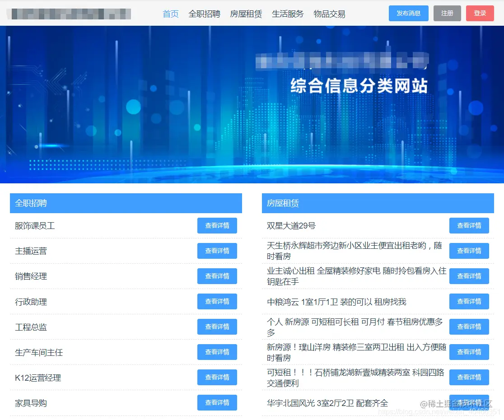Click the K12运营经理 listing
This screenshot has height=420, width=504.
click(38, 378)
